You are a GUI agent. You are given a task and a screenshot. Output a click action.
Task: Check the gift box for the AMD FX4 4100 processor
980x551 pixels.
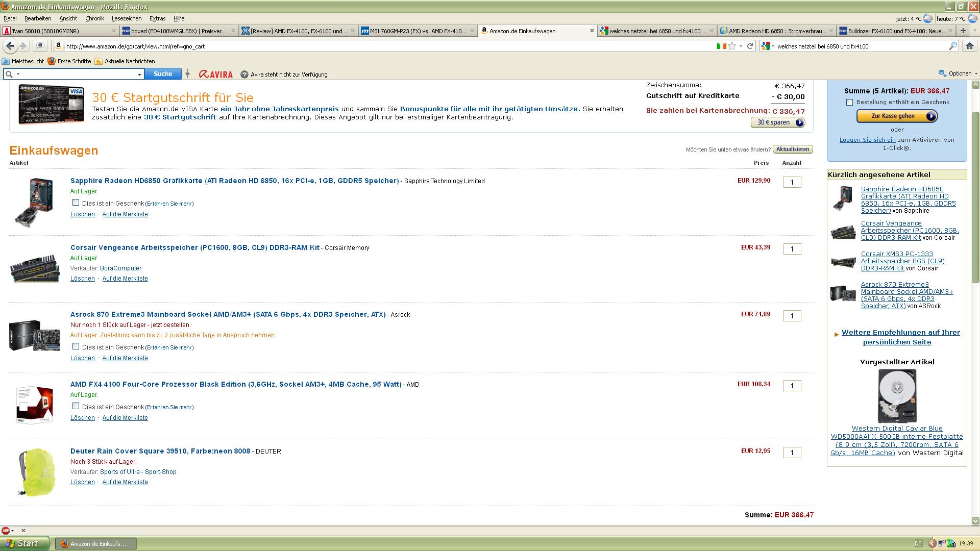point(76,406)
